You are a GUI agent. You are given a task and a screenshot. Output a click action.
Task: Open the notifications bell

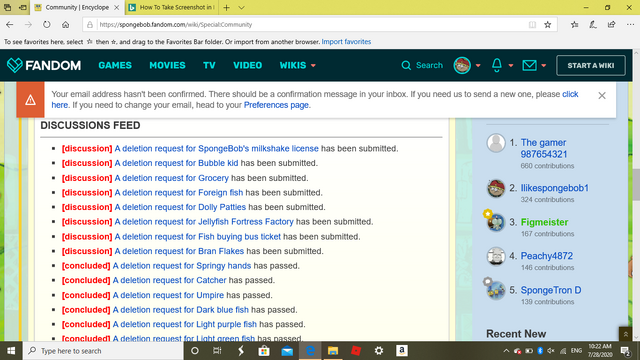pyautogui.click(x=497, y=65)
